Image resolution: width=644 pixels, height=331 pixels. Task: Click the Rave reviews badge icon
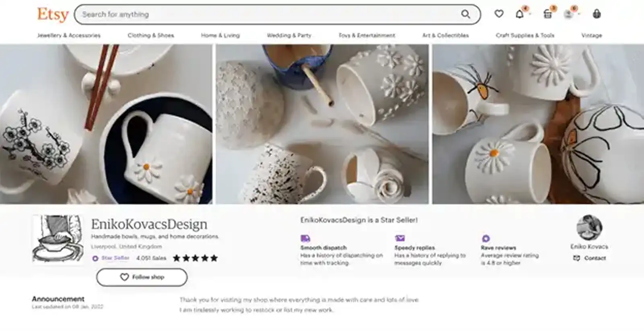(485, 238)
